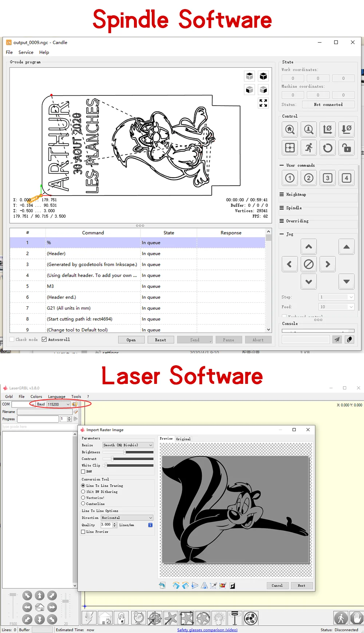Click the Reset button in Candle
This screenshot has height=633, width=364.
160,340
